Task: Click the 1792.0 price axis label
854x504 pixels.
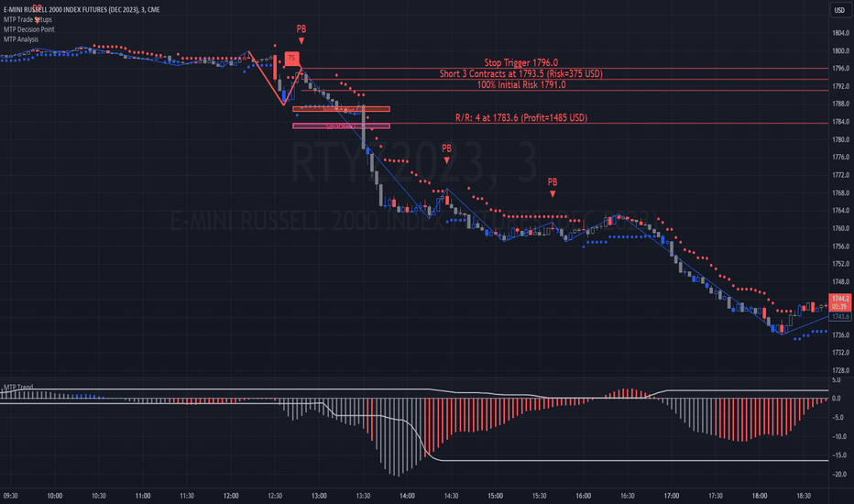Action: 840,87
